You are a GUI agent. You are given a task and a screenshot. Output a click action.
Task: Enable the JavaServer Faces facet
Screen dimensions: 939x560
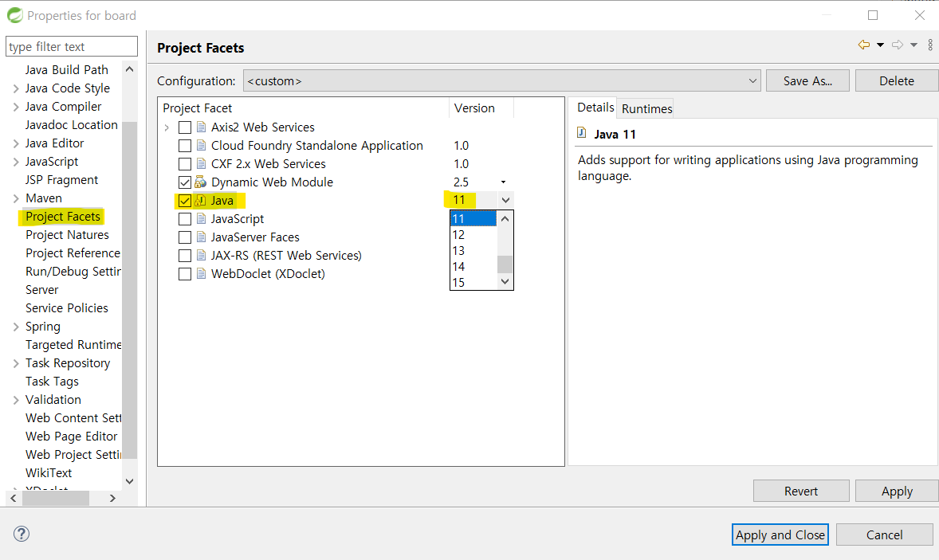(x=185, y=237)
